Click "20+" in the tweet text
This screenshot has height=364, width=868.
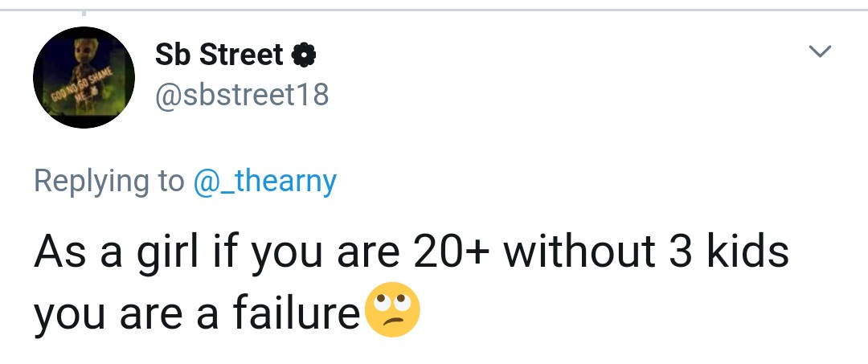click(x=450, y=252)
